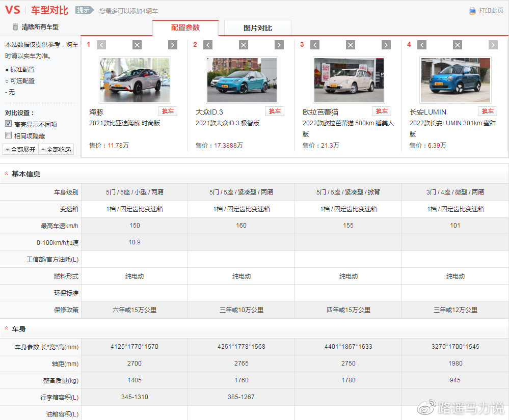Open the 欧拉芭蕾猫 car photo
Image resolution: width=509 pixels, height=420 pixels.
tap(349, 80)
